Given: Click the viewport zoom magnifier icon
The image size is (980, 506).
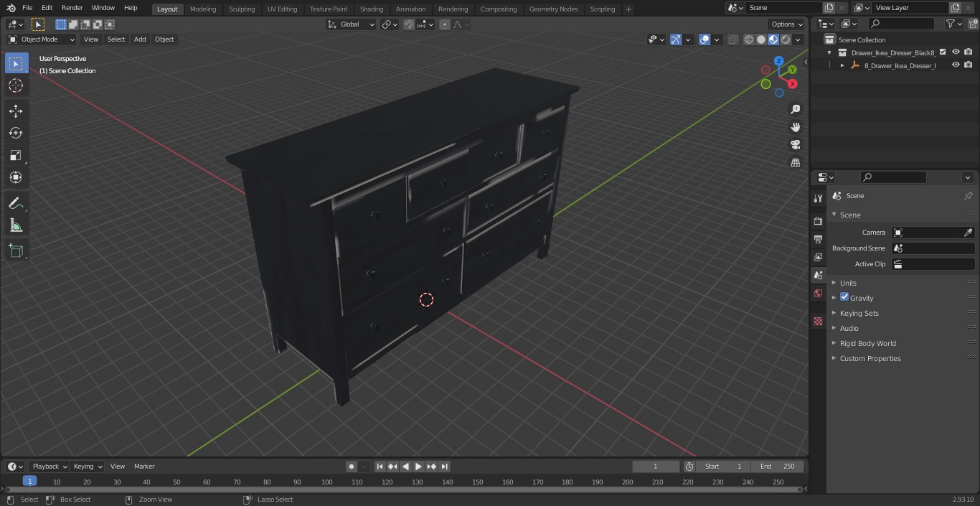Looking at the screenshot, I should (795, 109).
